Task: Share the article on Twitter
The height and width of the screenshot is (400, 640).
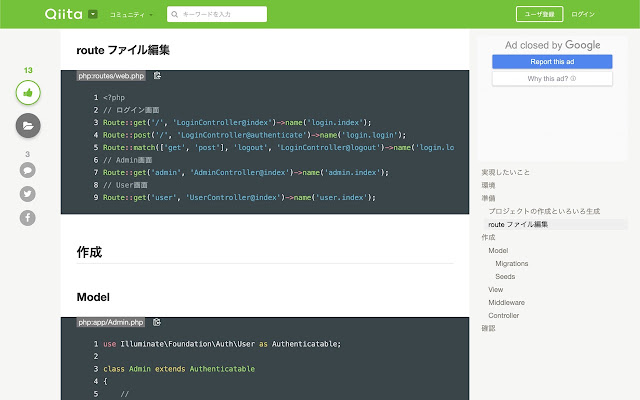Action: (27, 194)
